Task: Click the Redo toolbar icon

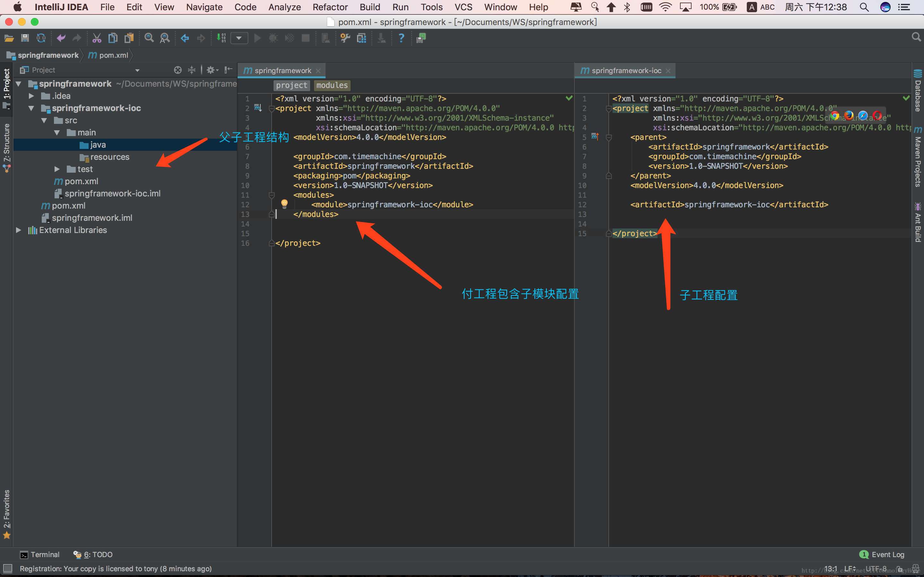Action: [x=77, y=38]
